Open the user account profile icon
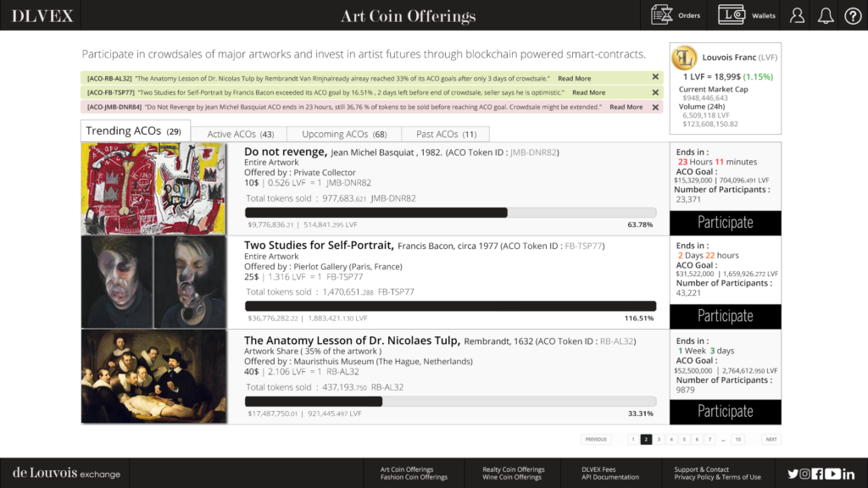The height and width of the screenshot is (488, 868). click(x=797, y=15)
